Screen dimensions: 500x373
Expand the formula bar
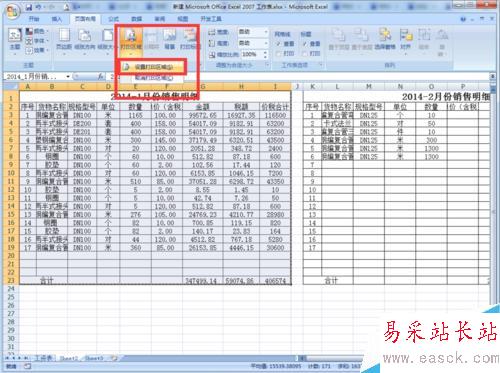click(492, 77)
